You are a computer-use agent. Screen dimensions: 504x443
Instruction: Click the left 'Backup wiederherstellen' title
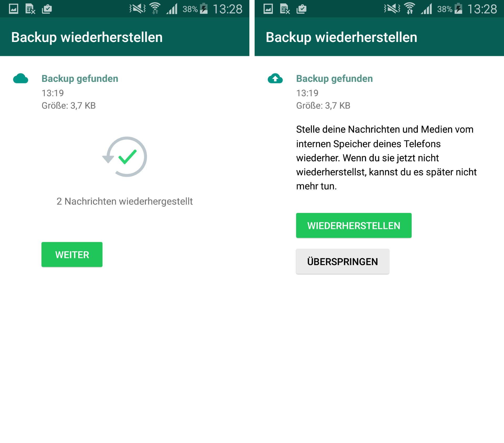click(x=87, y=37)
